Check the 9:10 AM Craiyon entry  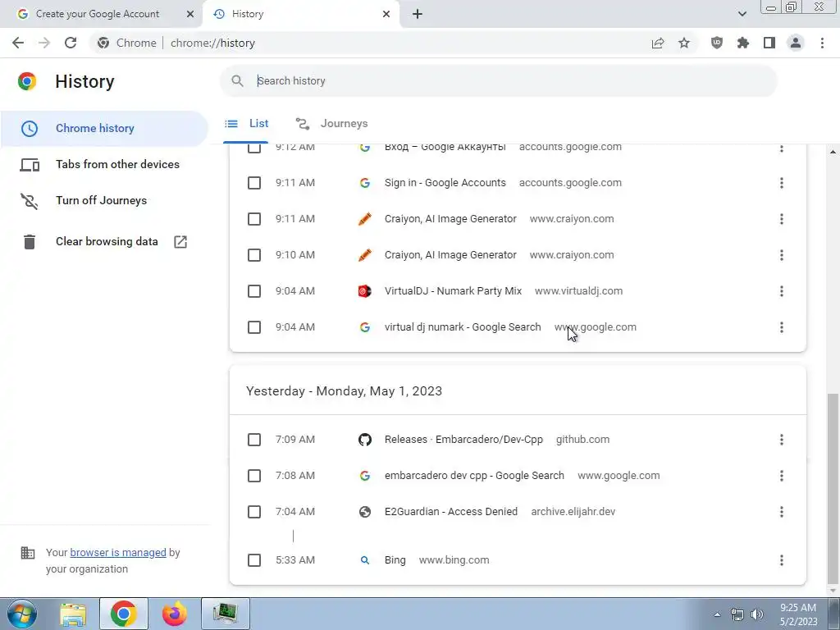click(254, 255)
